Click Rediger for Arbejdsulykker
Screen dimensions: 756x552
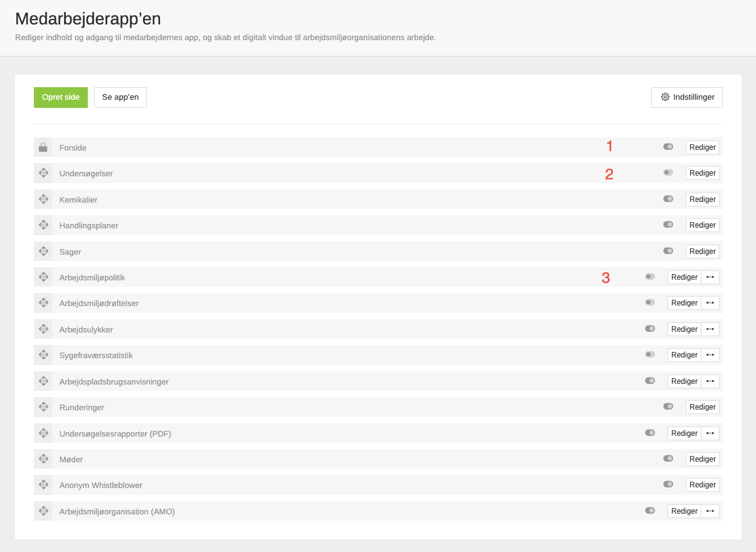click(x=684, y=329)
